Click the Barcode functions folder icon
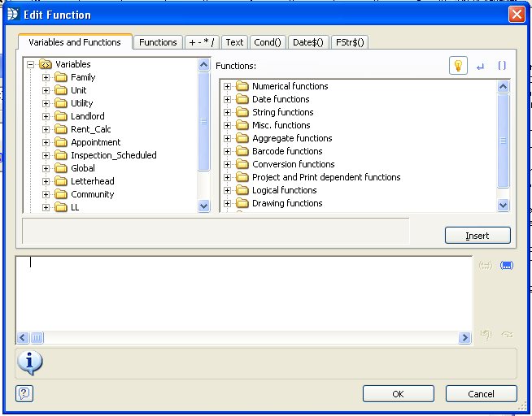This screenshot has height=416, width=532. coord(242,151)
